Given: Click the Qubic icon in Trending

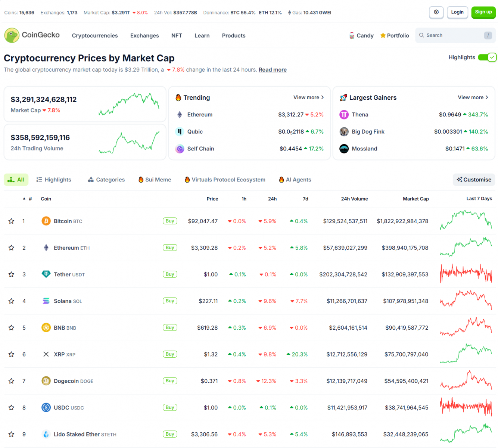Looking at the screenshot, I should [x=180, y=131].
